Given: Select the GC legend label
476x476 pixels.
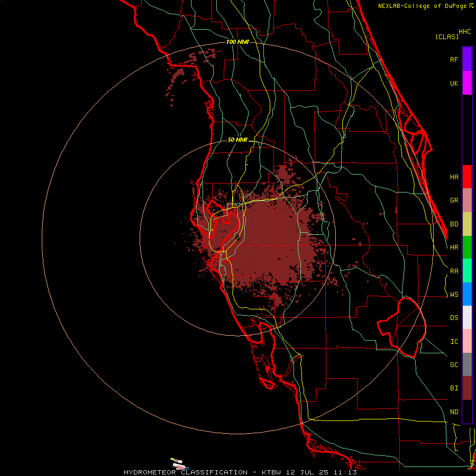Looking at the screenshot, I should pyautogui.click(x=454, y=365).
